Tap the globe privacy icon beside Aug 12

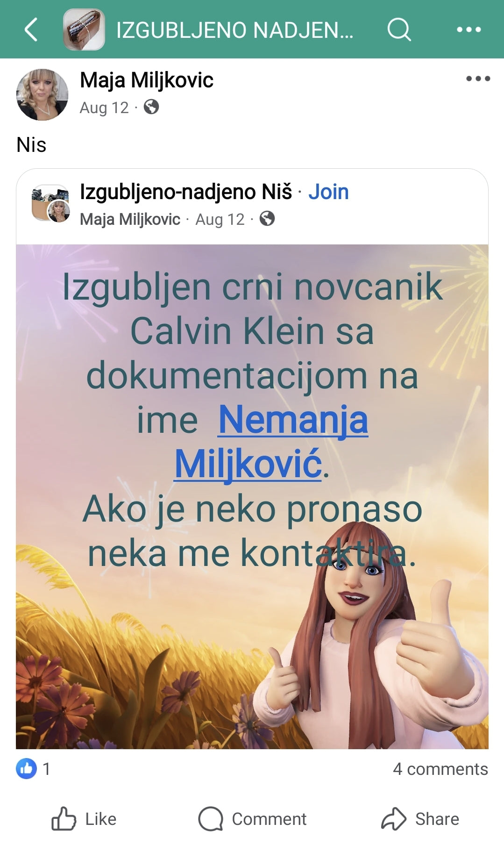point(151,107)
